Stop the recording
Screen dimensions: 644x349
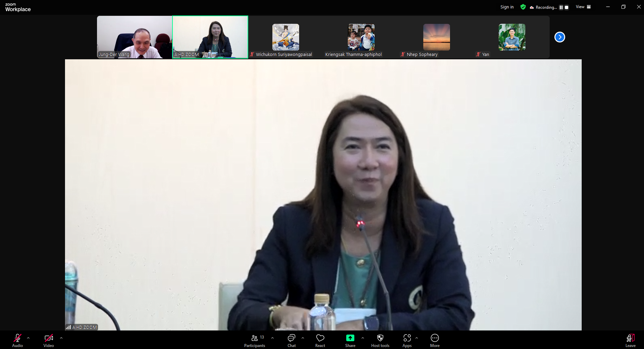click(567, 7)
